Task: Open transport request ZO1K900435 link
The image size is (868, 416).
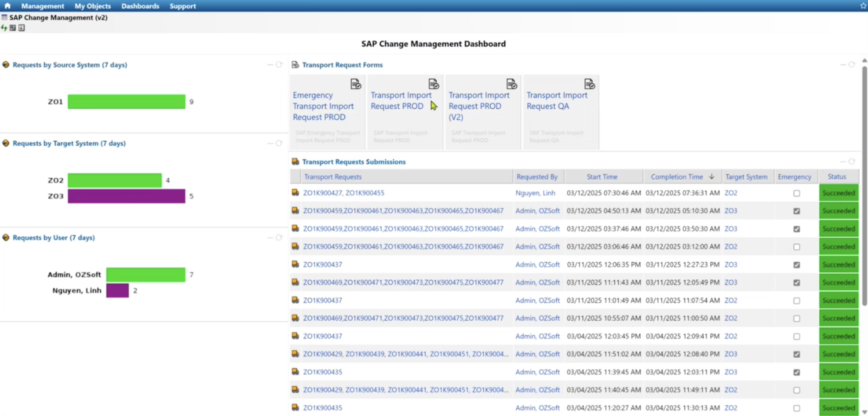Action: point(322,372)
